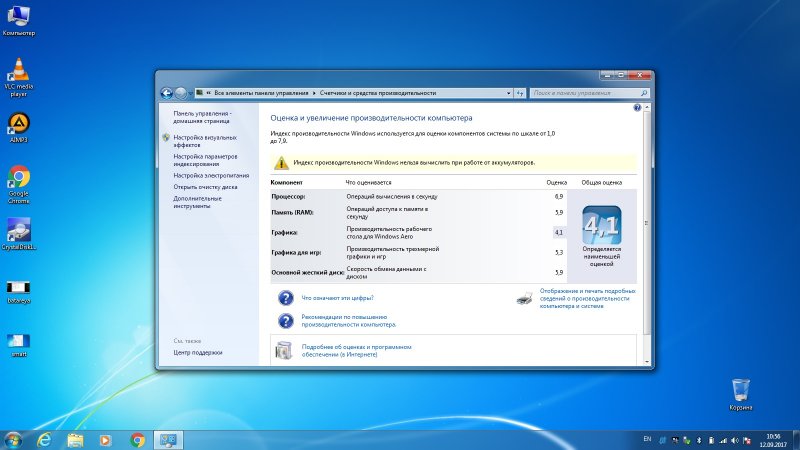Viewport: 800px width, 450px height.
Task: Show hidden tray icons via the arrow
Action: pyautogui.click(x=662, y=439)
